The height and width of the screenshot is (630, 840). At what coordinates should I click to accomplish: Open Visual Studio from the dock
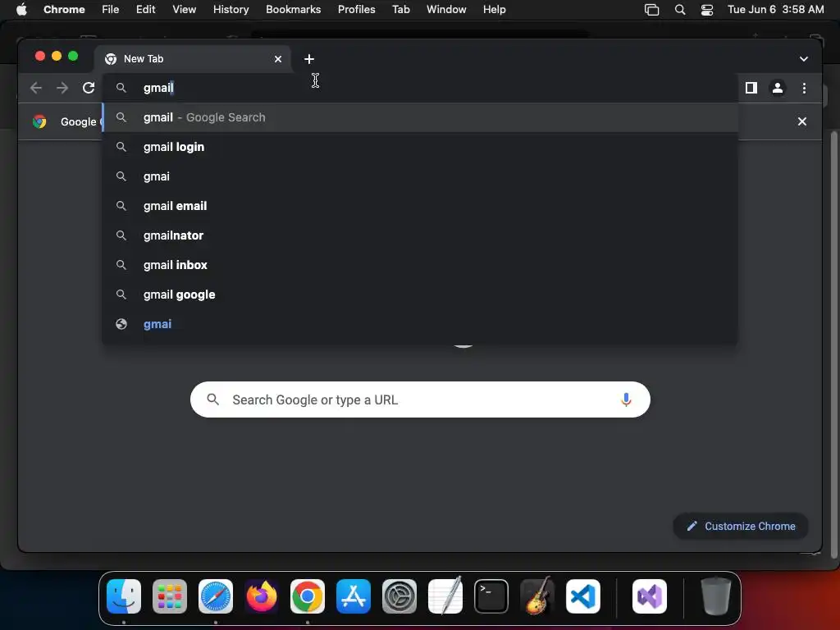(x=650, y=596)
